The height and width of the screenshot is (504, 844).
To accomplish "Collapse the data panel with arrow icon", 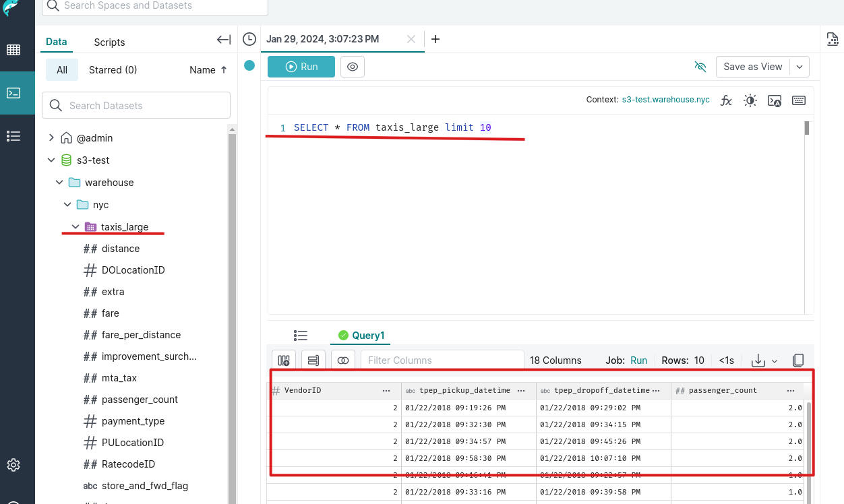I will 224,40.
